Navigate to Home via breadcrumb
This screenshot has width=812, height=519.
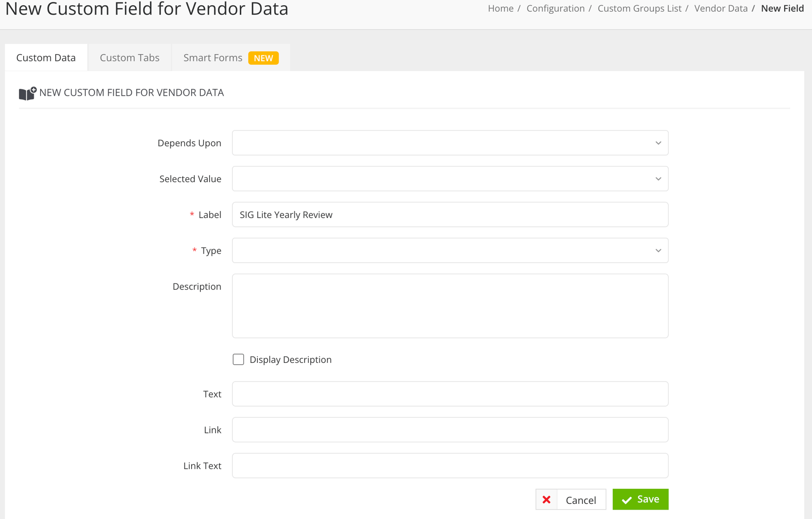[500, 8]
